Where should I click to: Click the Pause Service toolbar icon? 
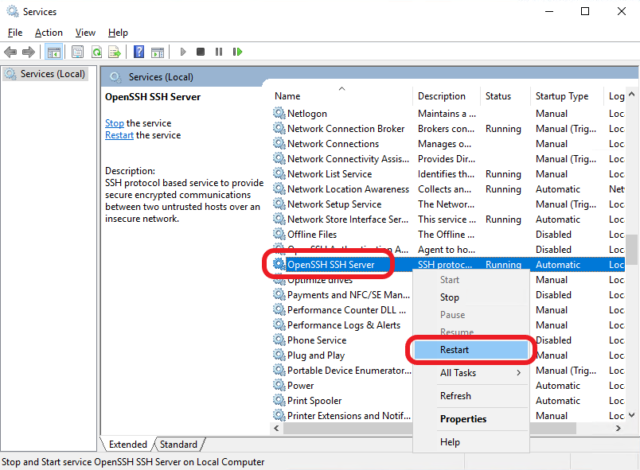coord(219,52)
